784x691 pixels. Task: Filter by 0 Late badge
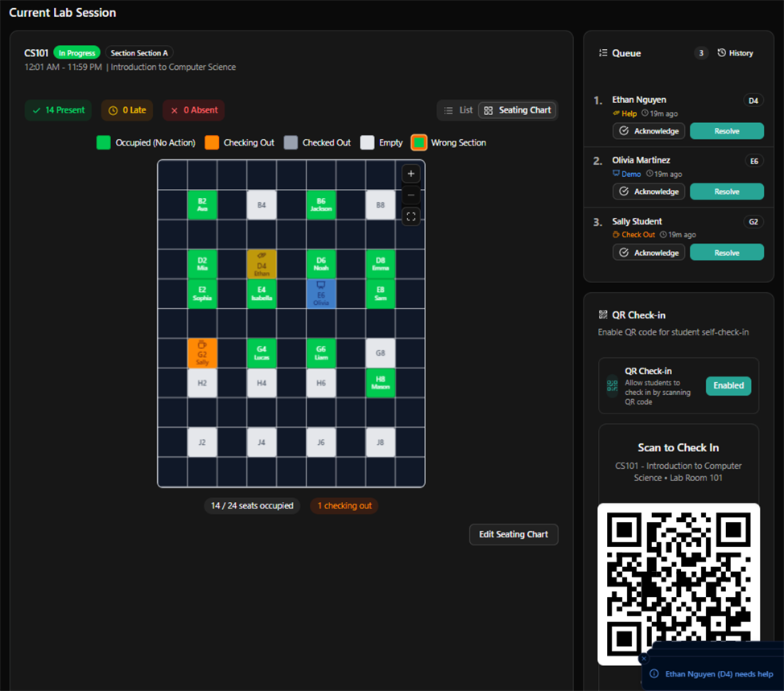(x=127, y=110)
